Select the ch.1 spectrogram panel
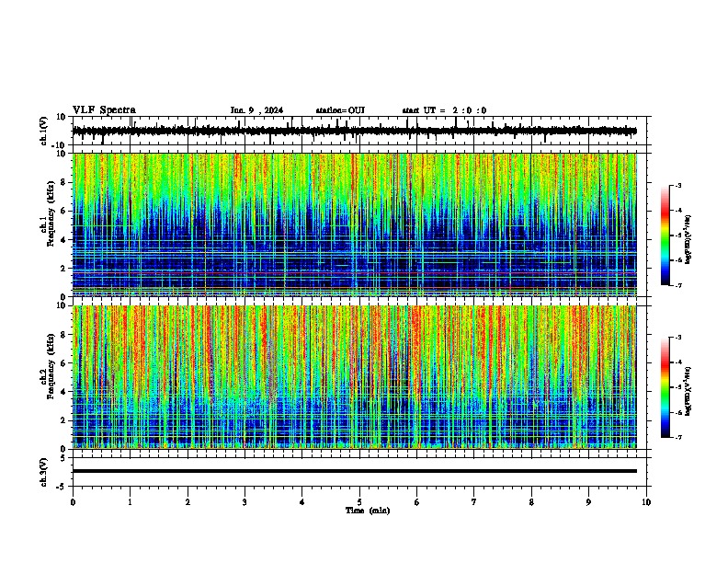 tap(355, 224)
